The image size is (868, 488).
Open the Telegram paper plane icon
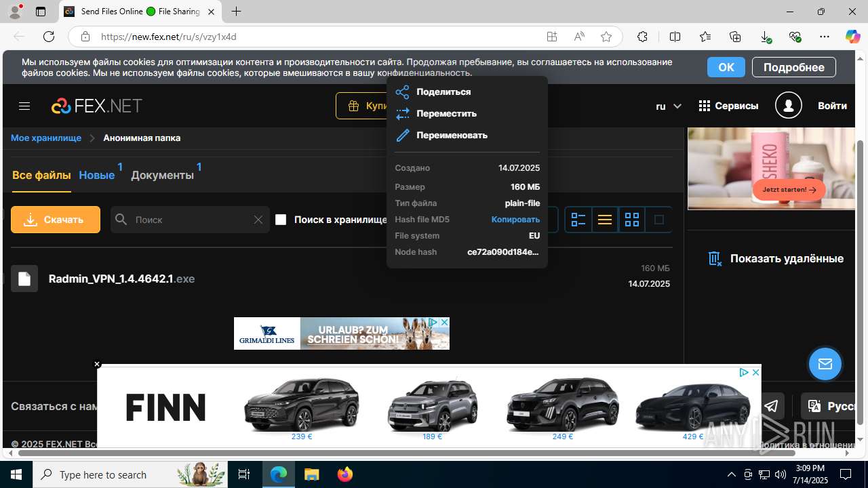(x=771, y=407)
